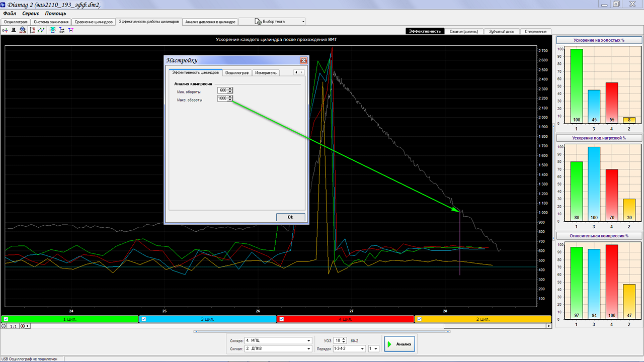Select the Измеритель tab in settings dialog
The image size is (644, 362).
266,72
